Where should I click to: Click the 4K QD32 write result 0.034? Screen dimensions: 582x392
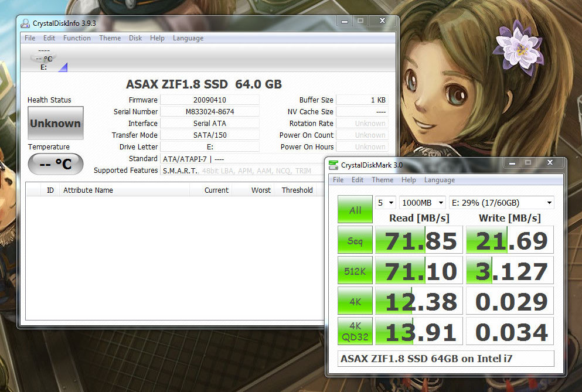[510, 331]
